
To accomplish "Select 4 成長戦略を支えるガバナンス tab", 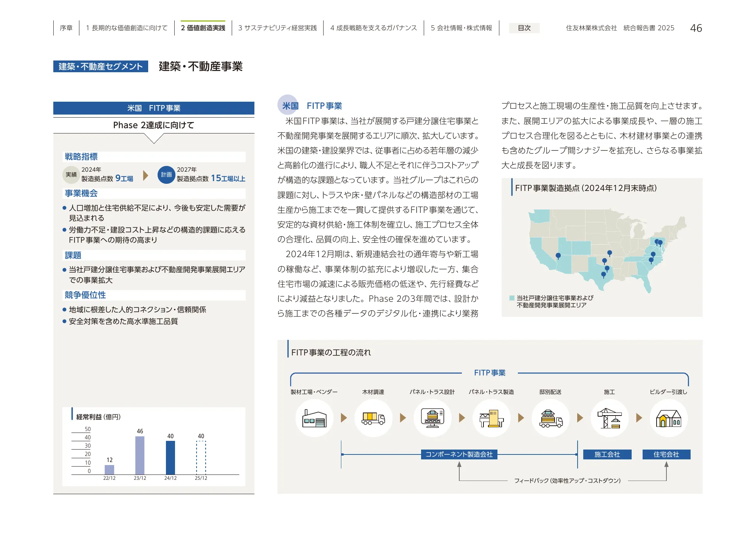I will click(373, 28).
